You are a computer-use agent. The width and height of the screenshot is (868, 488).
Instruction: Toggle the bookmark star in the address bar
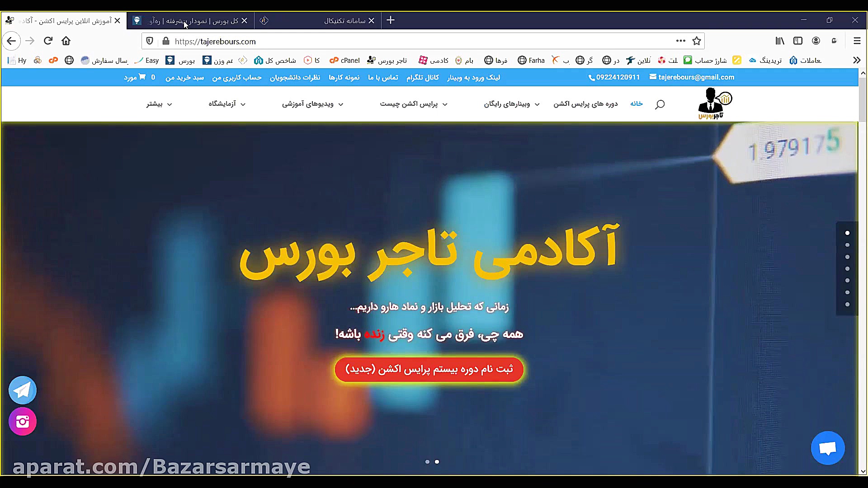click(x=697, y=41)
